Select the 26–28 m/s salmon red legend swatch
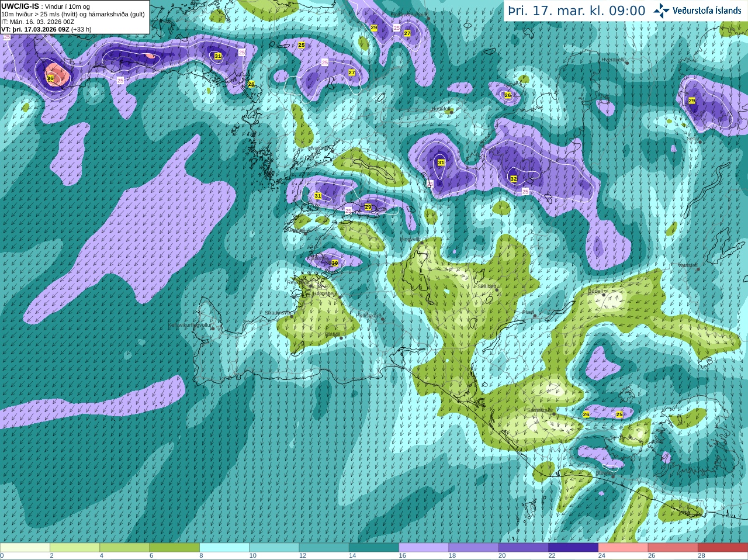The image size is (748, 560). [673, 548]
